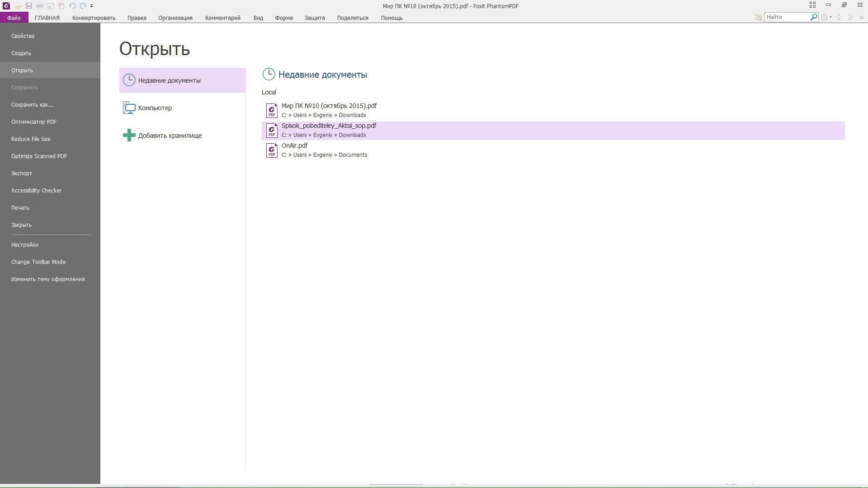
Task: Click the open folder icon in quick access toolbar
Action: tap(18, 6)
